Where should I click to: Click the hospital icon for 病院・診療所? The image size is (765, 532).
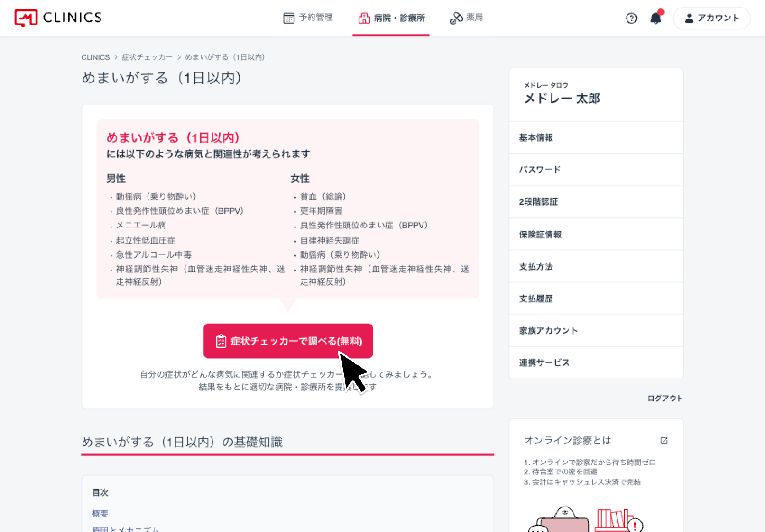click(x=364, y=18)
